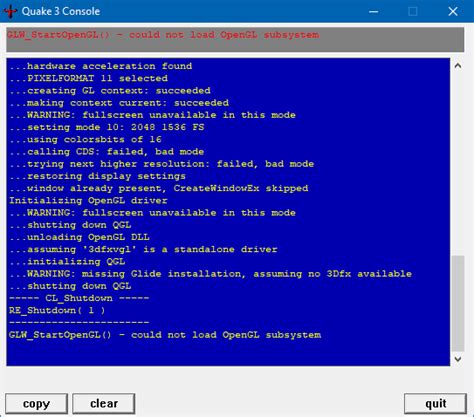474x417 pixels.
Task: Click line '----- CL_Shutdown -----'
Action: 79,298
